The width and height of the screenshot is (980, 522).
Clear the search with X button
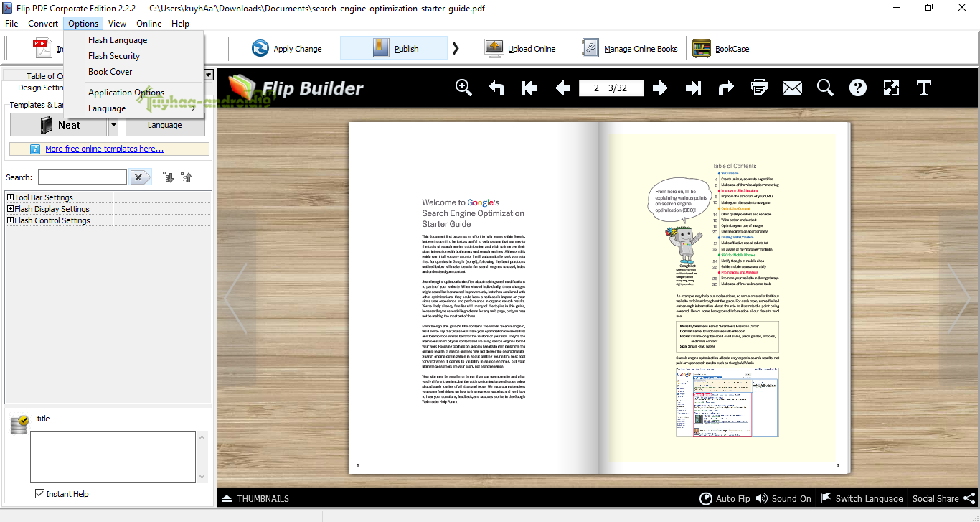tap(141, 177)
